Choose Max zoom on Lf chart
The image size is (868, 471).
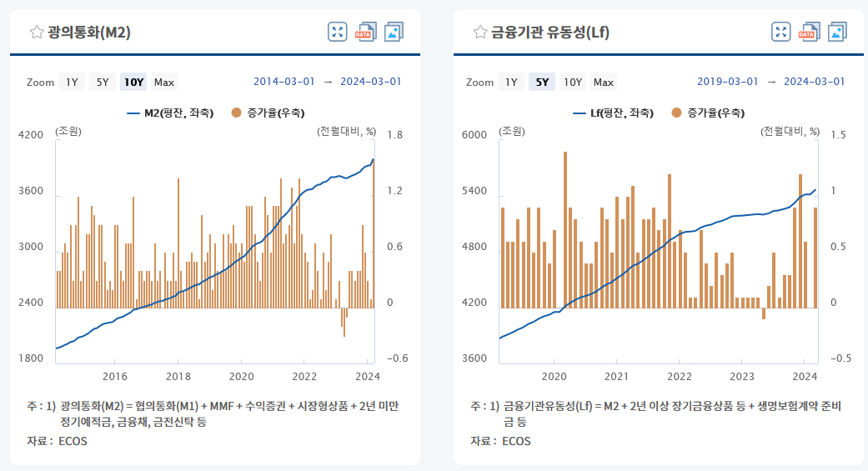tap(604, 82)
